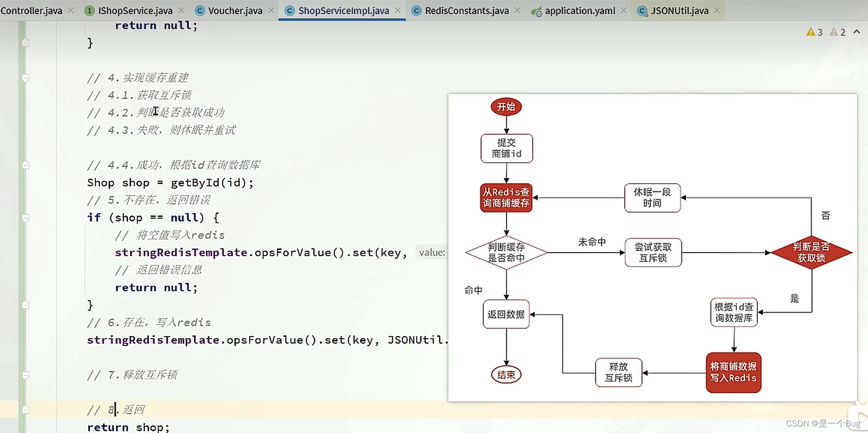Click fold end marker after the if block's brace

(x=25, y=305)
